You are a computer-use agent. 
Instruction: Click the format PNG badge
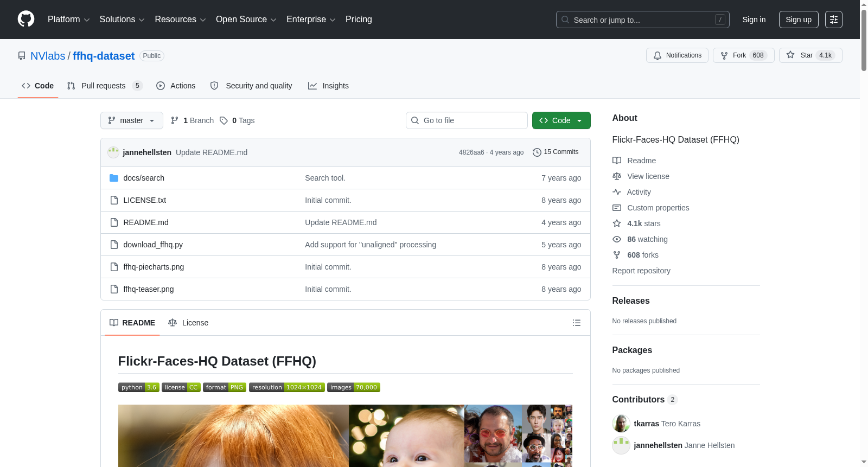[x=225, y=387]
